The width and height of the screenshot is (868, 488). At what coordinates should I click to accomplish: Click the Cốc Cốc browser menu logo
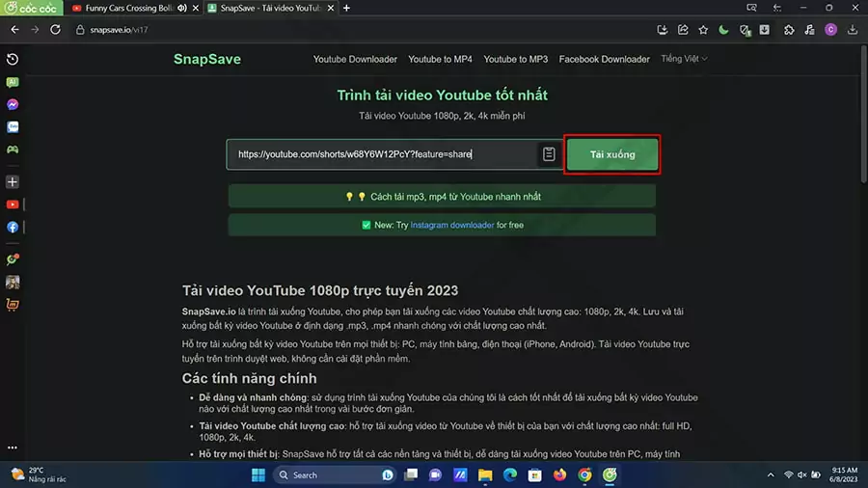click(31, 8)
